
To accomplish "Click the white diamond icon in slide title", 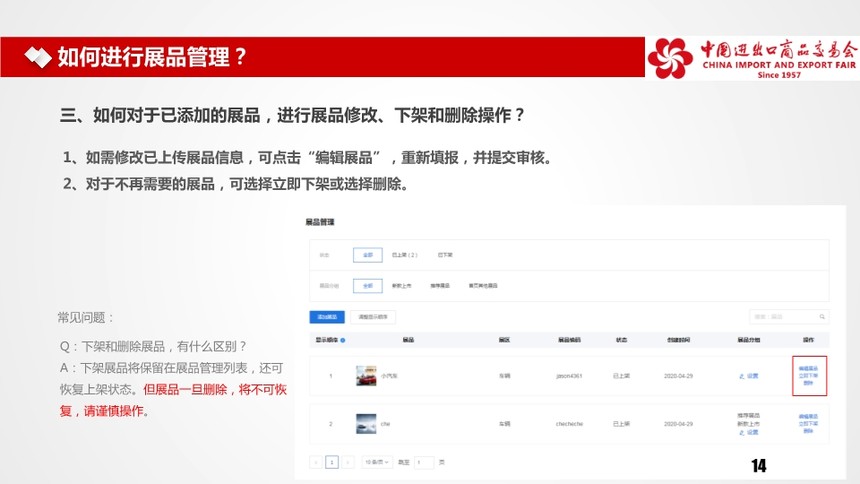I will coord(36,57).
